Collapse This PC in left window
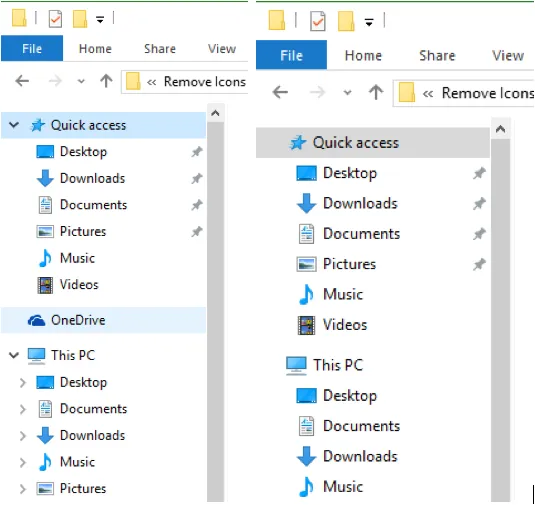Screen dimensions: 535x505 tap(14, 355)
